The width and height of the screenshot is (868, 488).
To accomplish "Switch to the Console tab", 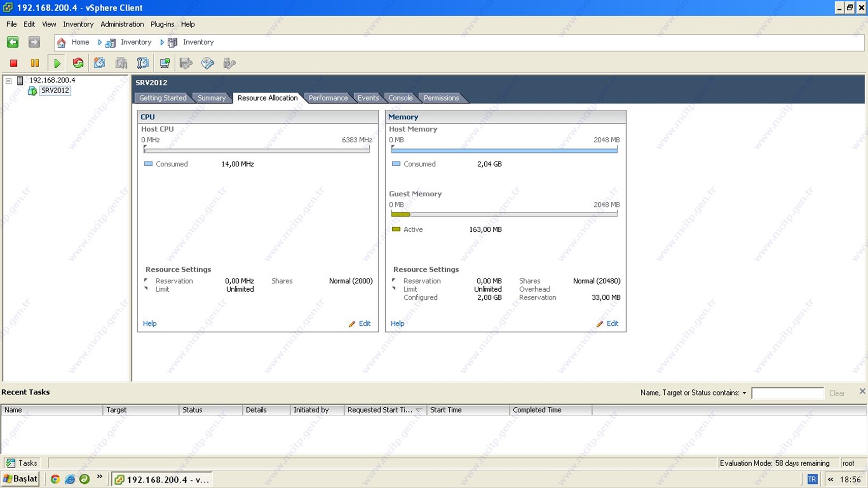I will pyautogui.click(x=400, y=98).
